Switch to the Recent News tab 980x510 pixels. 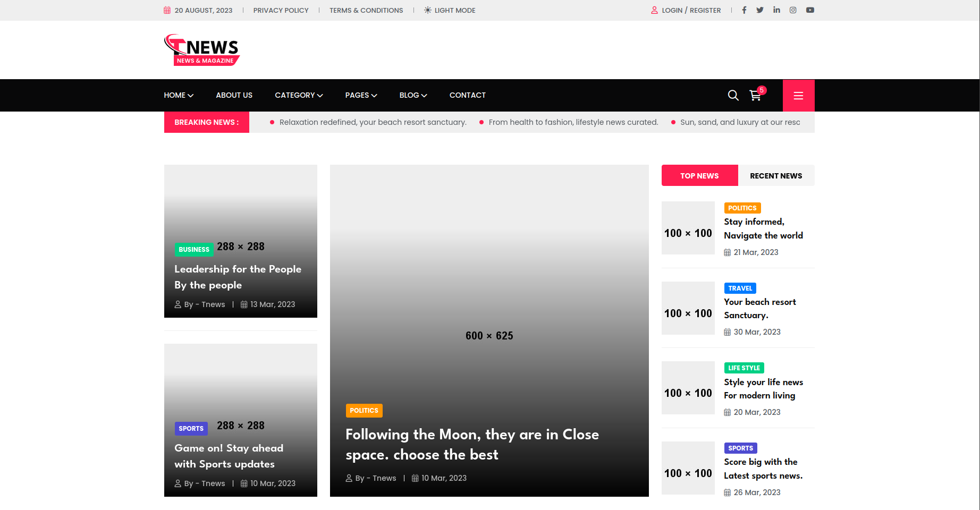coord(776,176)
